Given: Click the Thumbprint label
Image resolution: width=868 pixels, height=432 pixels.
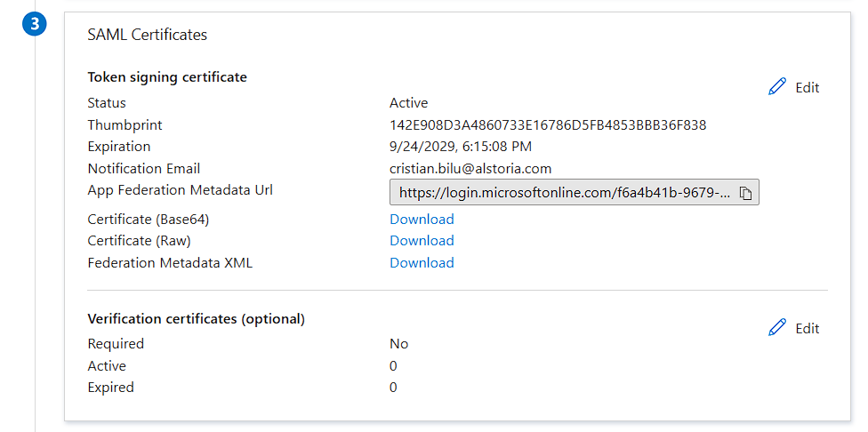Looking at the screenshot, I should (x=125, y=125).
